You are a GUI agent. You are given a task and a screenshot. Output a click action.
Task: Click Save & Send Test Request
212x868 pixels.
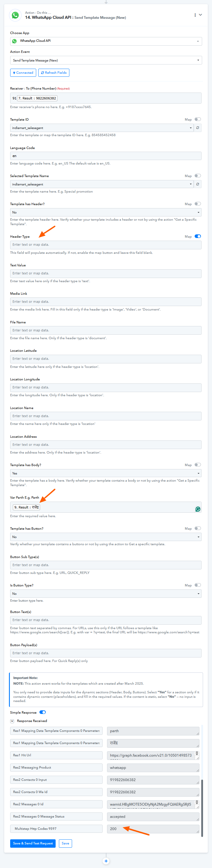pos(33,844)
